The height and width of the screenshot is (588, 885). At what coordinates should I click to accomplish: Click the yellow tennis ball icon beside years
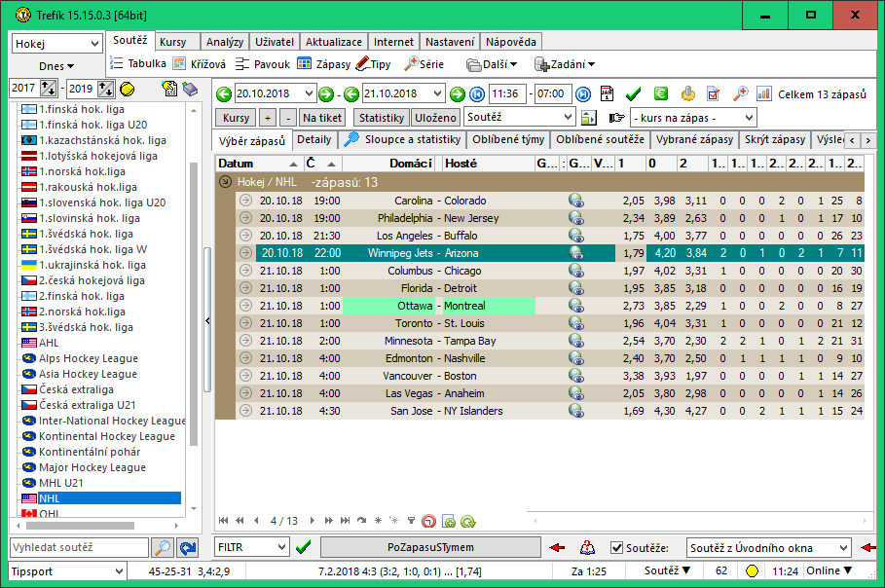(128, 89)
